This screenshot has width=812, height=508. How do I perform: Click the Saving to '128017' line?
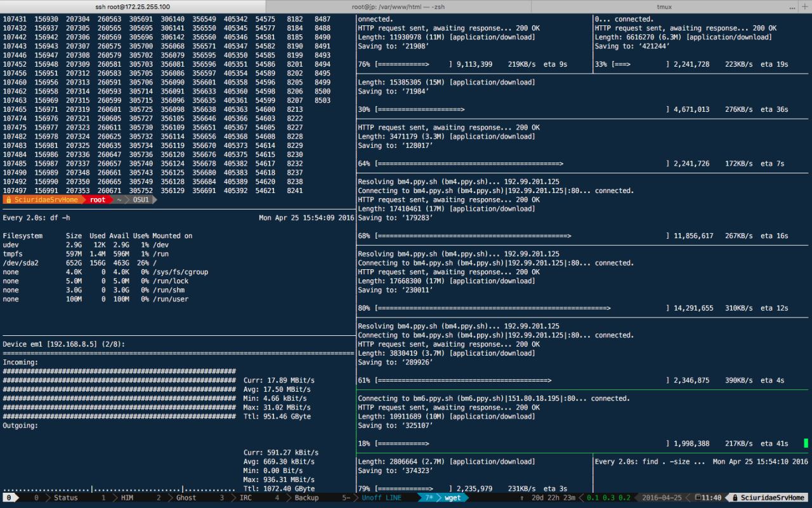(x=395, y=145)
